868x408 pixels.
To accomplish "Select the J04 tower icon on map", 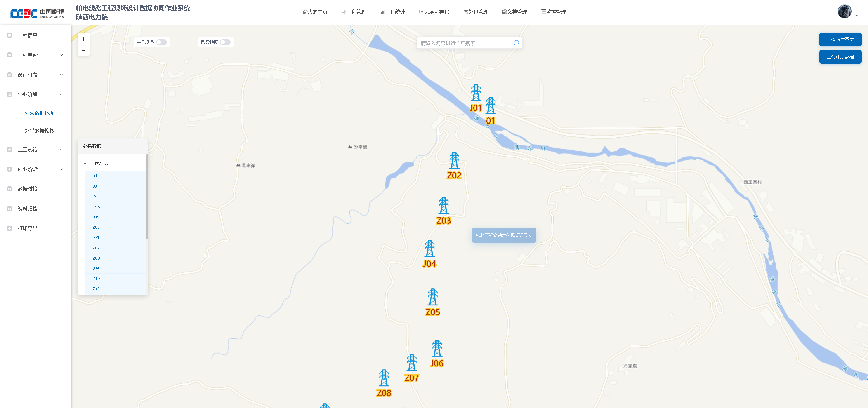I will click(x=429, y=249).
